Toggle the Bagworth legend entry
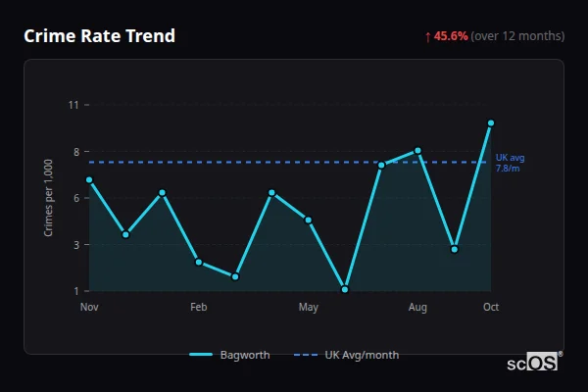The width and height of the screenshot is (588, 392). [229, 355]
